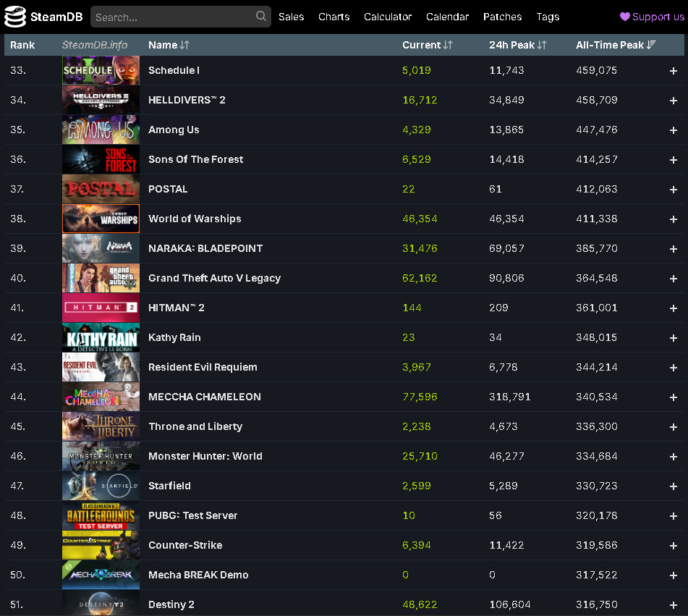
Task: Click the Starfield thumbnail
Action: coord(101,486)
